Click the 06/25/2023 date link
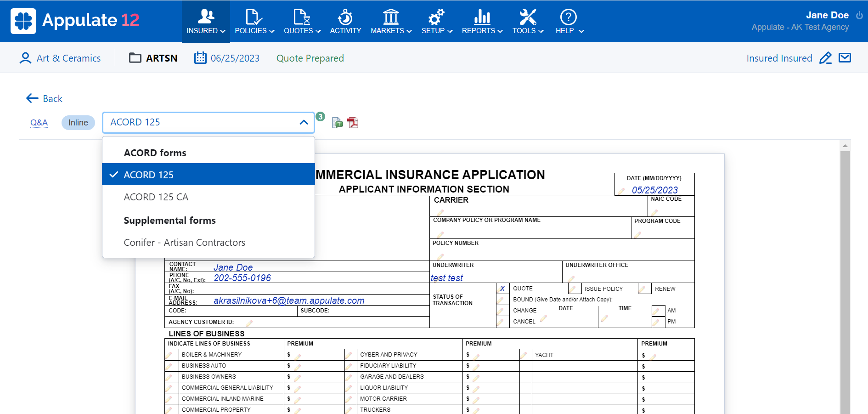This screenshot has height=414, width=868. (235, 58)
